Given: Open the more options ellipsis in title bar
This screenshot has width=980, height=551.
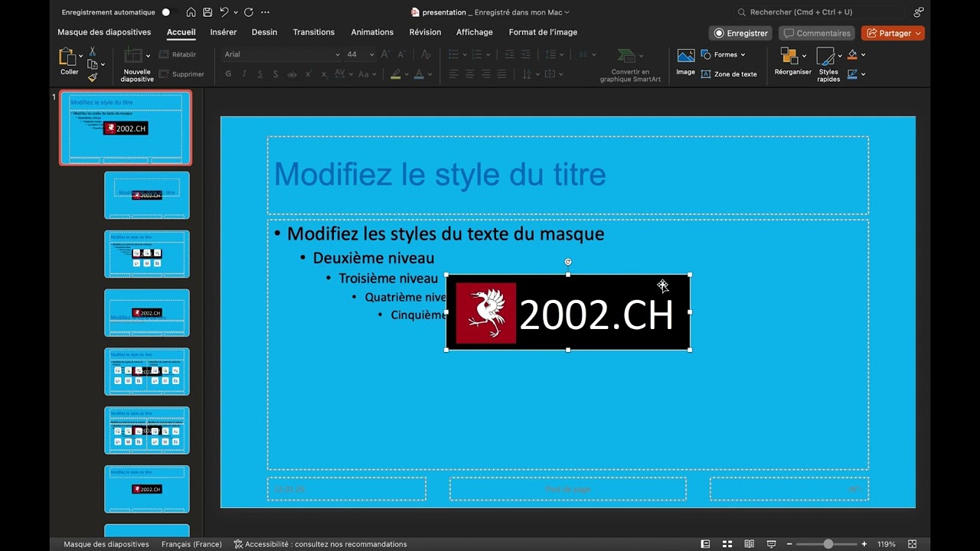Looking at the screenshot, I should coord(265,12).
